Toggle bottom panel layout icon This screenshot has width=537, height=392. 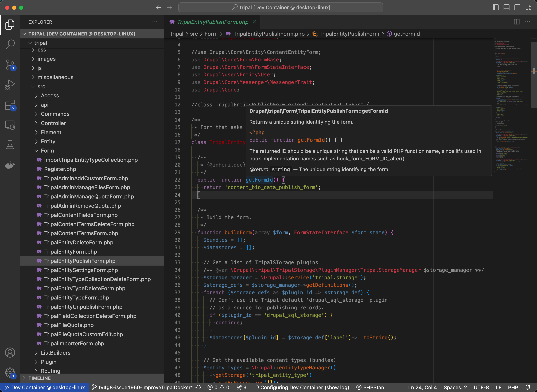(506, 7)
